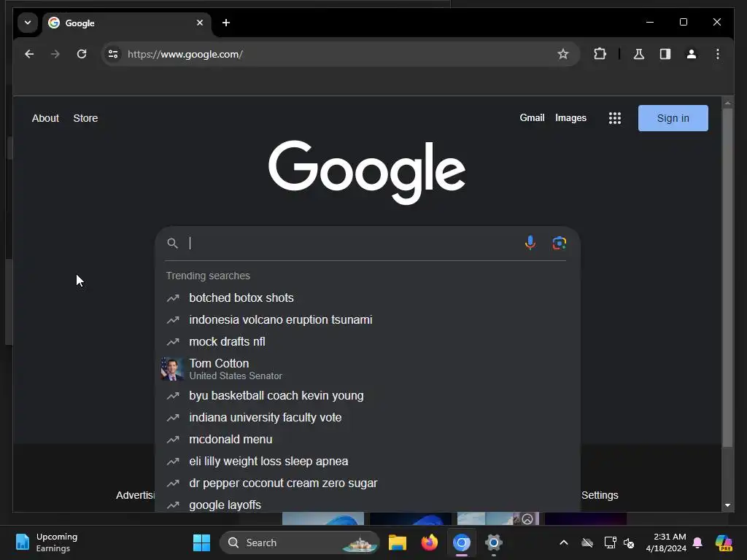Screen dimensions: 747x560
Task: Open Settings in the Google footer
Action: 600,495
